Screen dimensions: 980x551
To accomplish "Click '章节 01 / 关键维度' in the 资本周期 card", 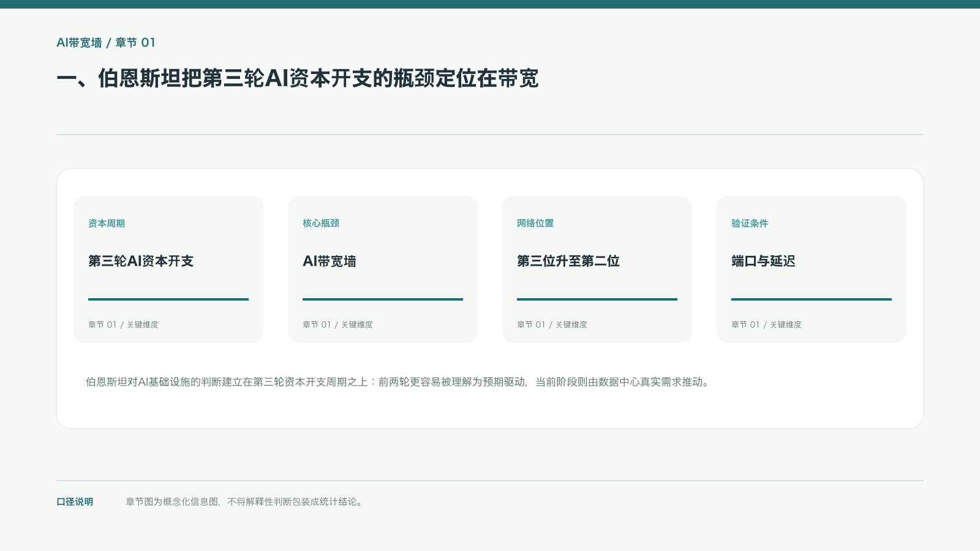I will click(x=123, y=324).
